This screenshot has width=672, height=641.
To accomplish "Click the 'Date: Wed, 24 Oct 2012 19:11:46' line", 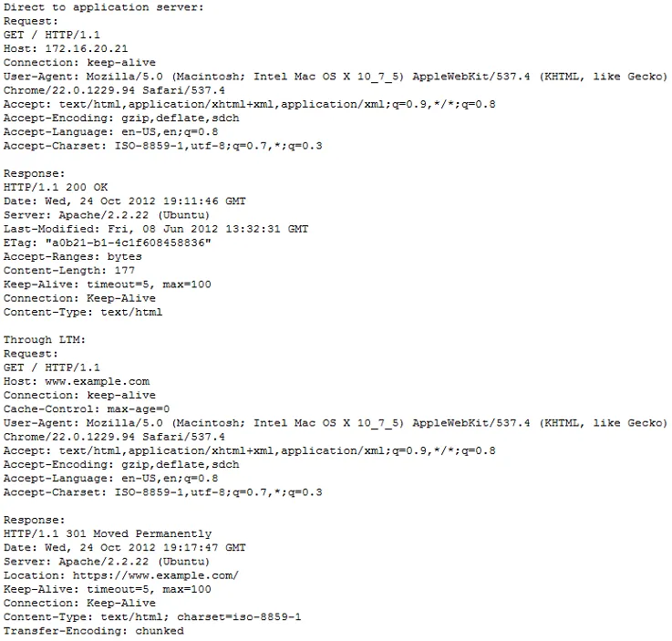I will point(125,202).
